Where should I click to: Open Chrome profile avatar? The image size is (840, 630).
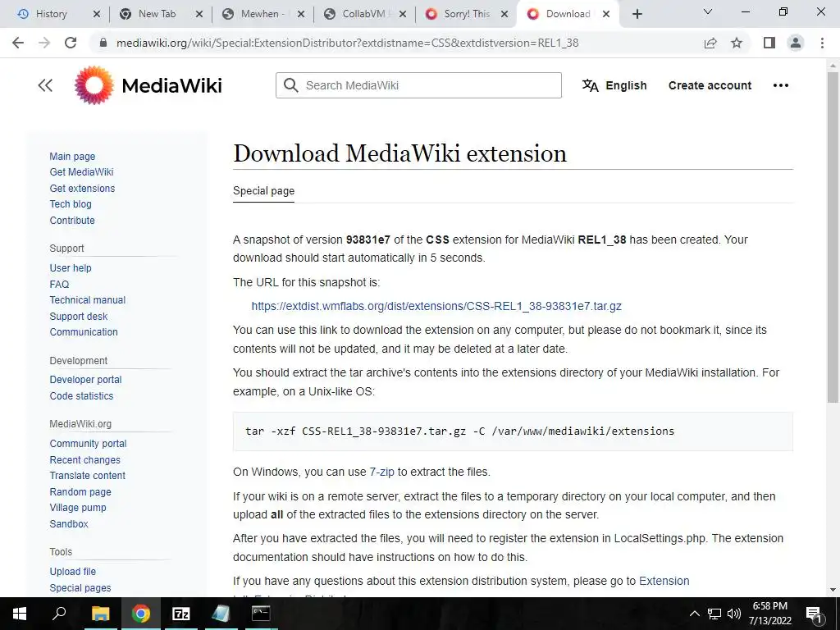tap(796, 43)
